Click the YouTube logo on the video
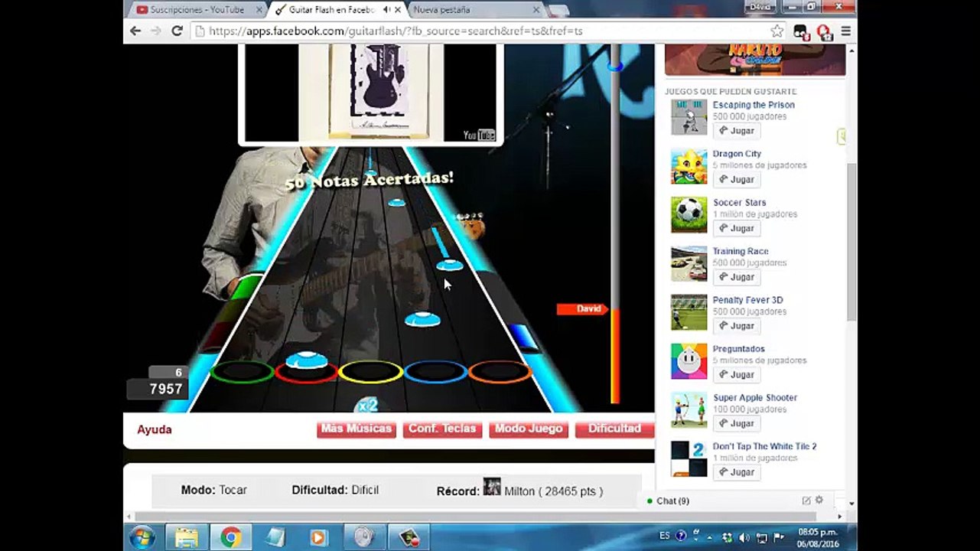980x551 pixels. coord(479,135)
